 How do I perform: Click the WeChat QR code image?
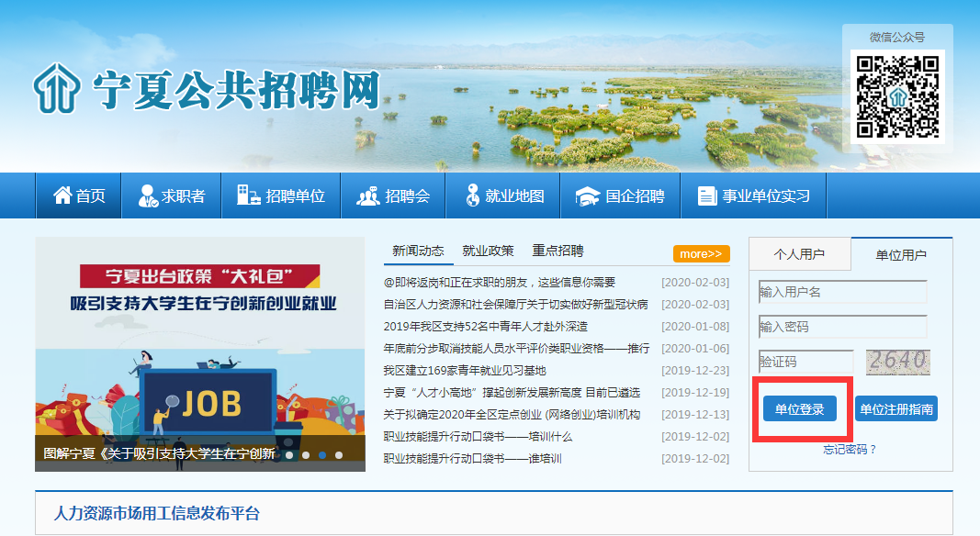click(x=897, y=97)
